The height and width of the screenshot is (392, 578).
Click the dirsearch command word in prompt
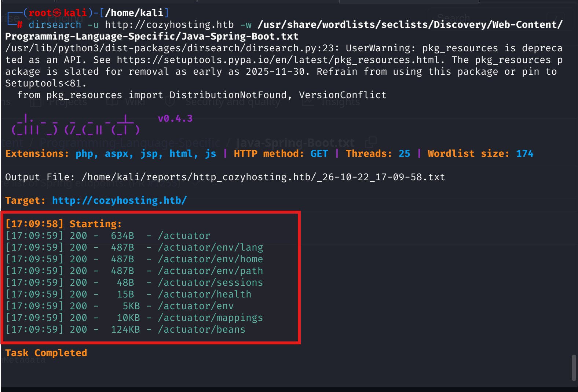(55, 25)
